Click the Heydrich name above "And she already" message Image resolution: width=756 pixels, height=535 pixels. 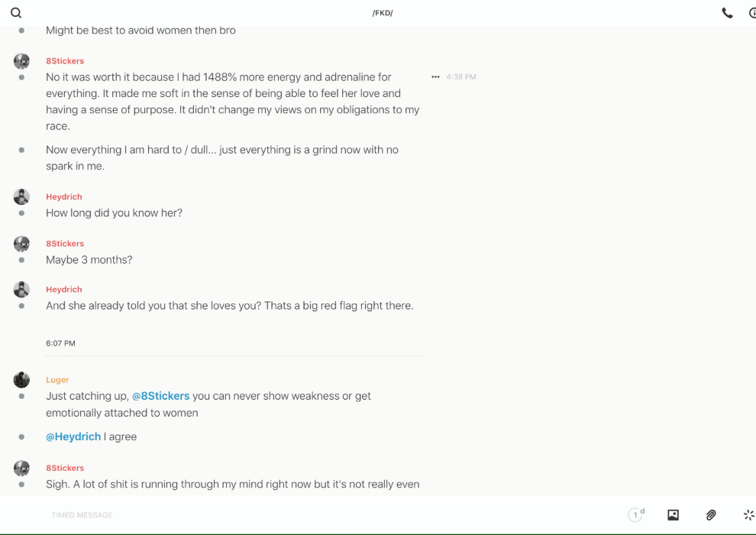[64, 290]
